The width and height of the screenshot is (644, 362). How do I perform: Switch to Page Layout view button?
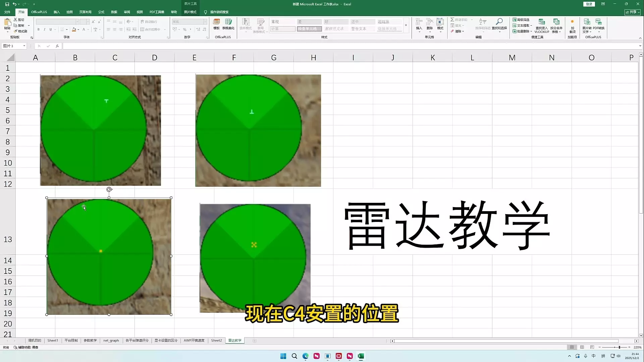[x=582, y=347]
